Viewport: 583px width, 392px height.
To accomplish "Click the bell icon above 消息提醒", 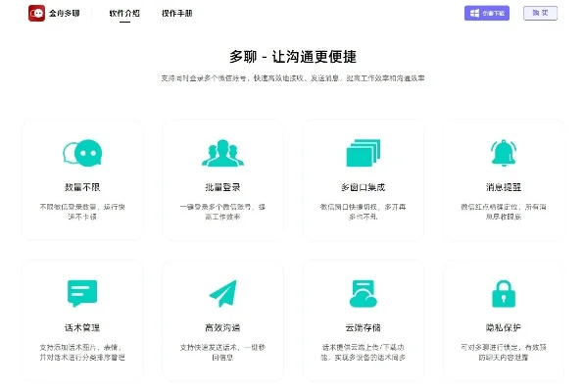I will 504,153.
